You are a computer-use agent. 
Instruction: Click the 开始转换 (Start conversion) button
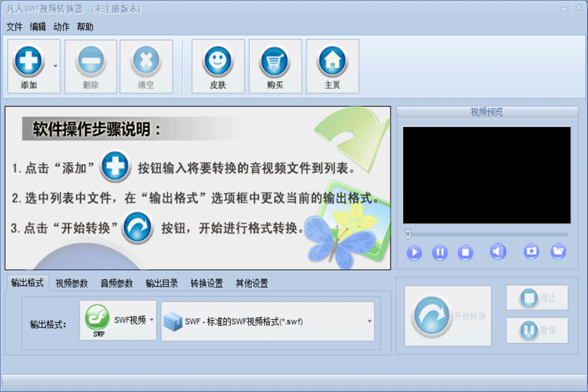pyautogui.click(x=448, y=316)
